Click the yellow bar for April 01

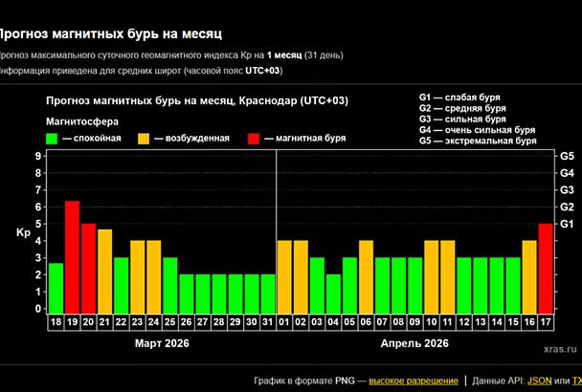click(284, 275)
